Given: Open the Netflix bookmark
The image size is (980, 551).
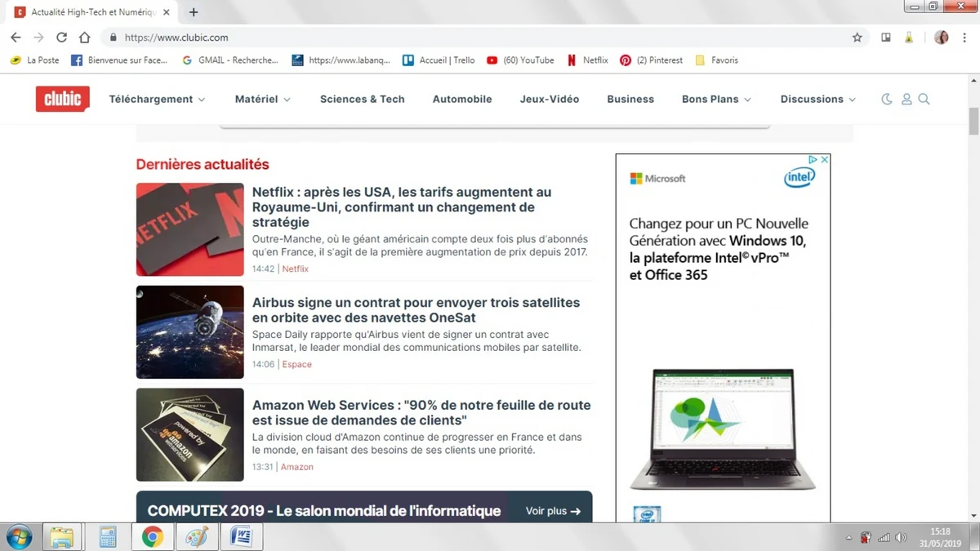Looking at the screenshot, I should click(x=587, y=60).
